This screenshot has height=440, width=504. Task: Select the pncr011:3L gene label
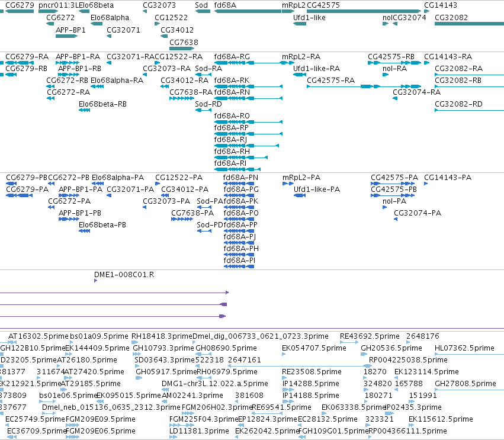[58, 5]
